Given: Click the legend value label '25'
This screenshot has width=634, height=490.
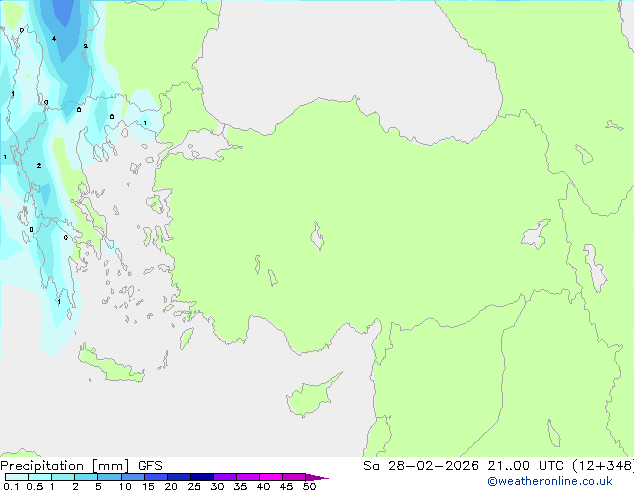Looking at the screenshot, I should pos(194,486).
